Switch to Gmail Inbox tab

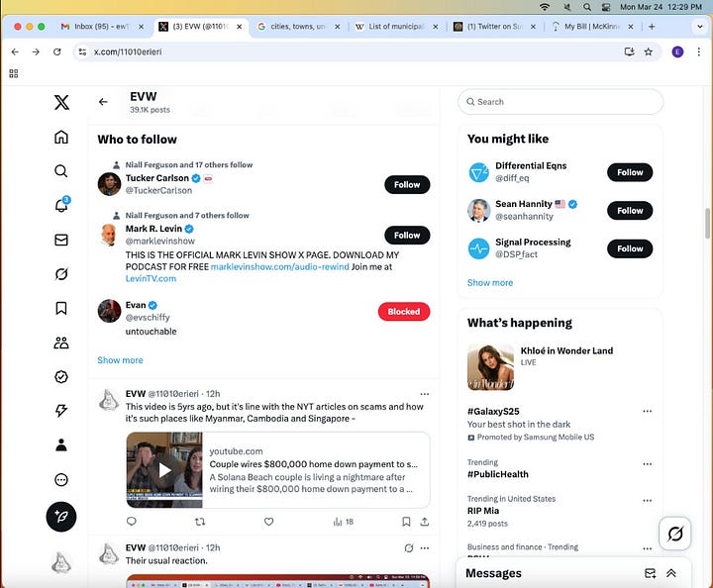102,27
